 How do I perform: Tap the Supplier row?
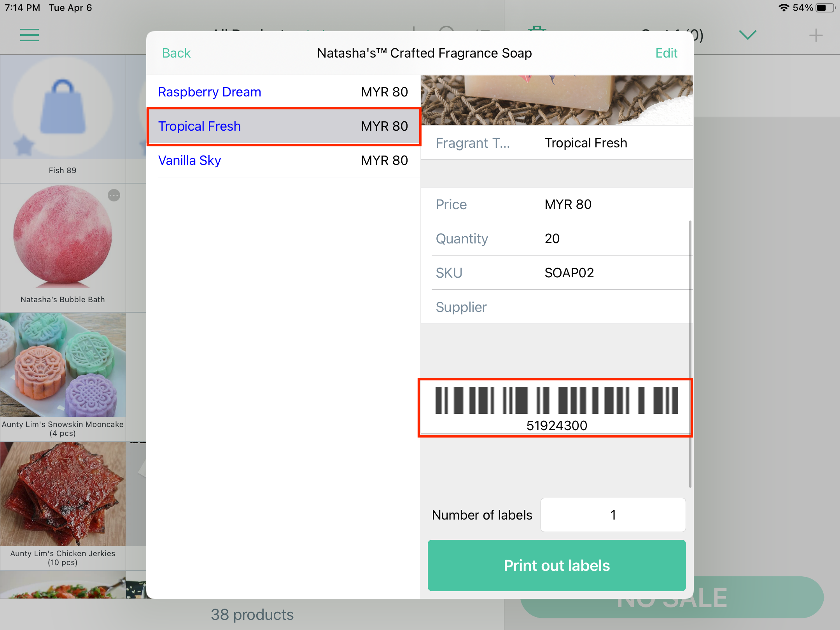[x=556, y=307]
